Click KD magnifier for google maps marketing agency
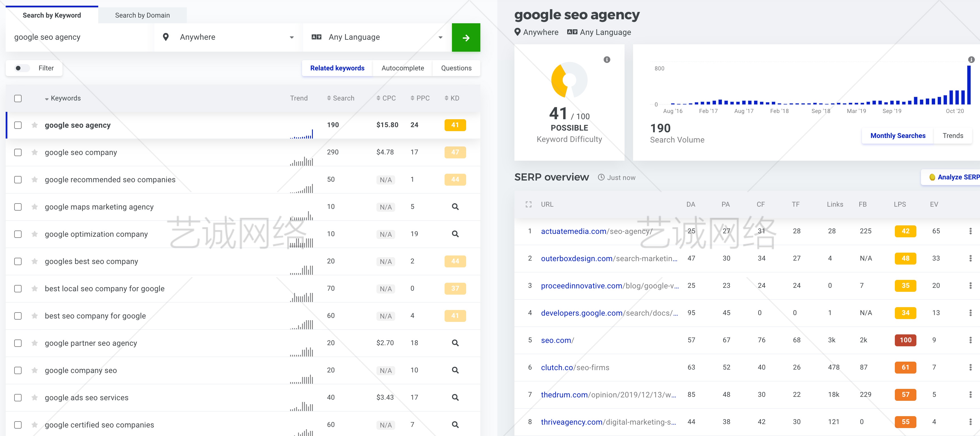Screen dimensions: 980x436 [455, 207]
